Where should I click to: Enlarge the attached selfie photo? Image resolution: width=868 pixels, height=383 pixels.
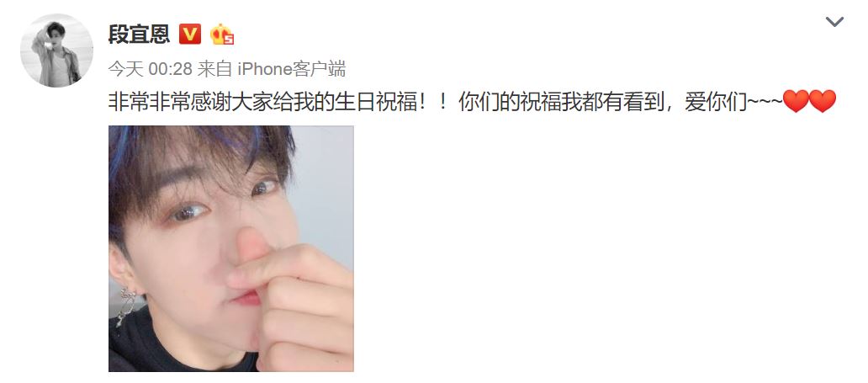click(230, 248)
